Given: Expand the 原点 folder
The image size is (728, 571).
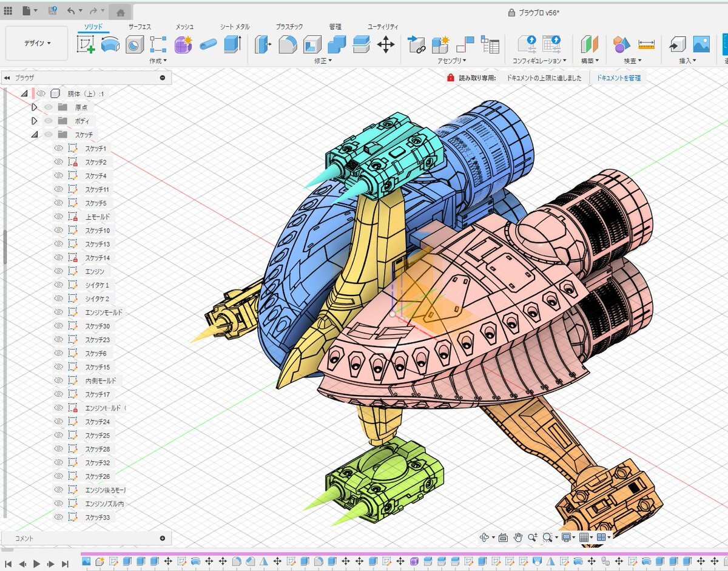Looking at the screenshot, I should [35, 107].
